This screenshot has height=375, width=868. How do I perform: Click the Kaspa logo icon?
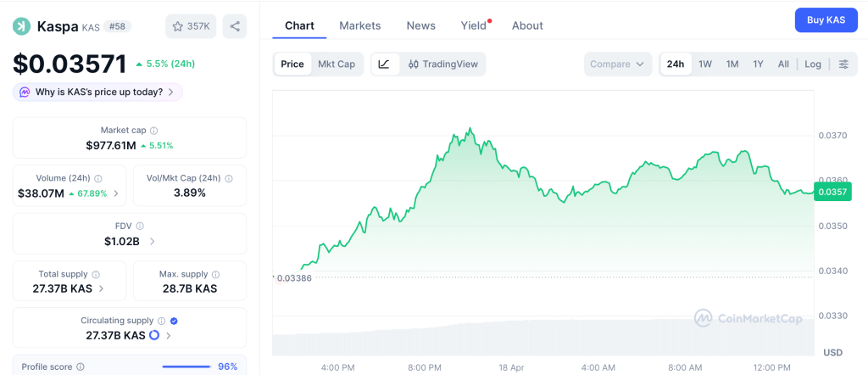[21, 26]
